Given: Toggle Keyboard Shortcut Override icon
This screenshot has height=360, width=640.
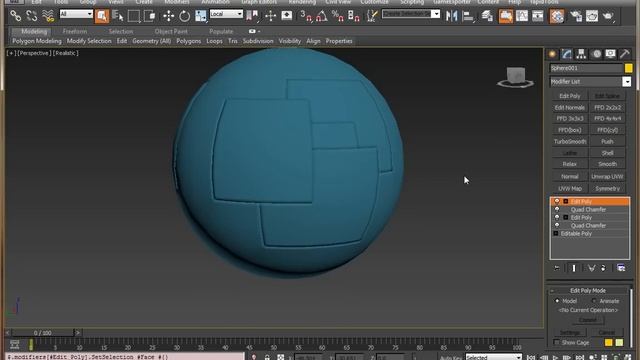Looking at the screenshot, I should (287, 16).
